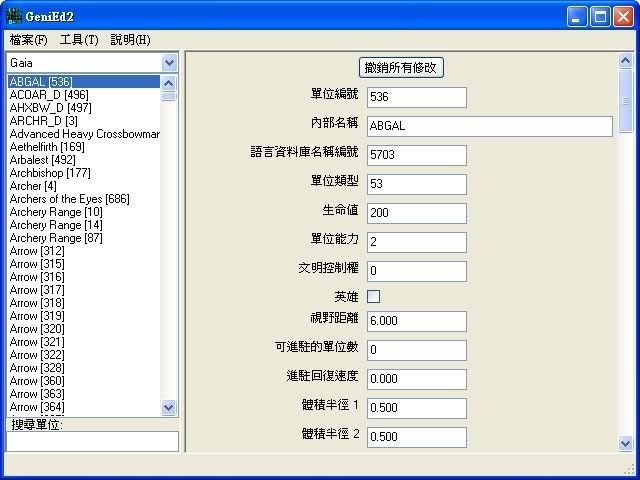640x480 pixels.
Task: Select Arrow [322] in the unit list
Action: 84,355
